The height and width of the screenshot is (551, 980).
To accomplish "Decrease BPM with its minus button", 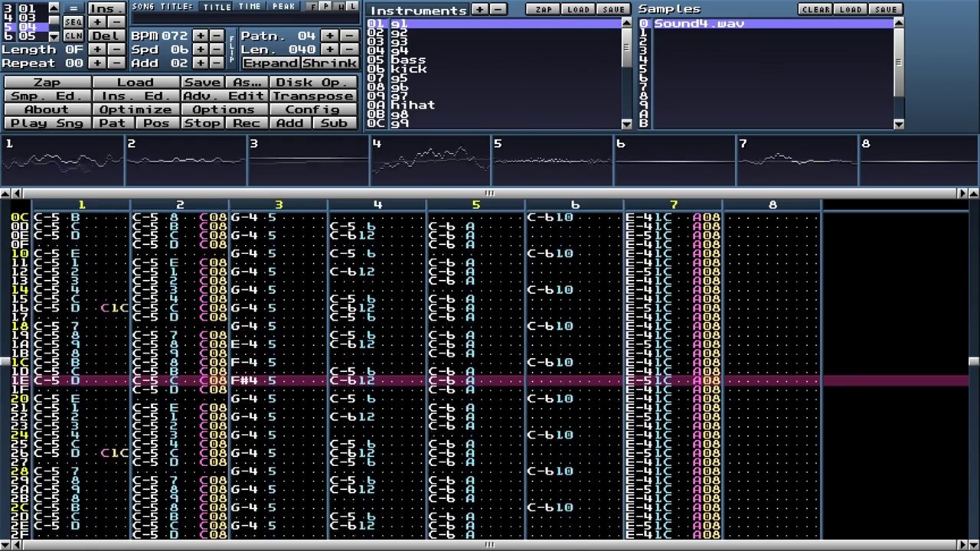I will [217, 36].
